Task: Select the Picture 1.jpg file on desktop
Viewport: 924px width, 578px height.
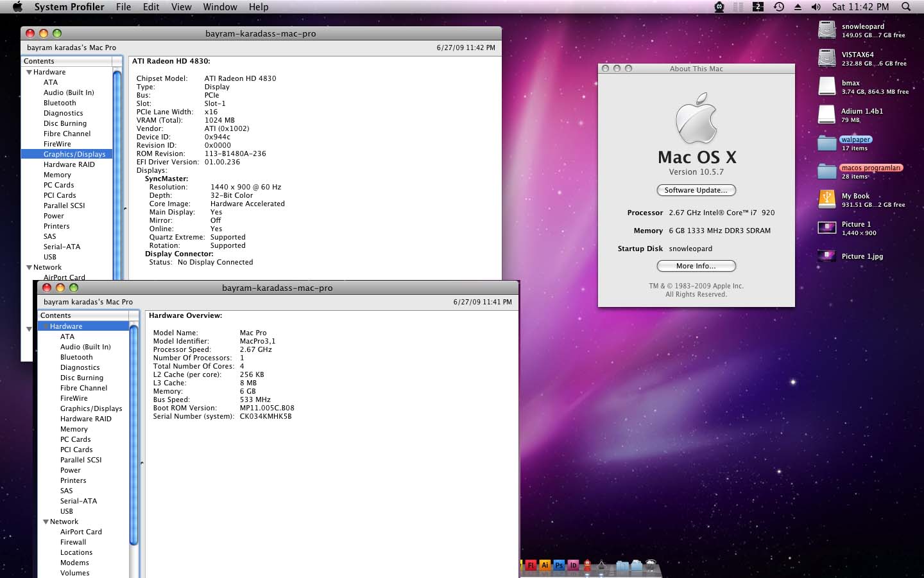Action: click(827, 256)
